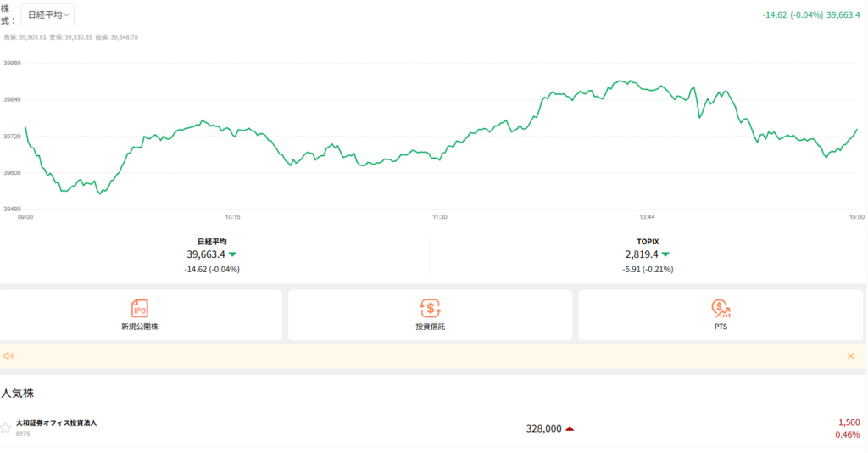Click the 13:44 time axis label

point(647,217)
